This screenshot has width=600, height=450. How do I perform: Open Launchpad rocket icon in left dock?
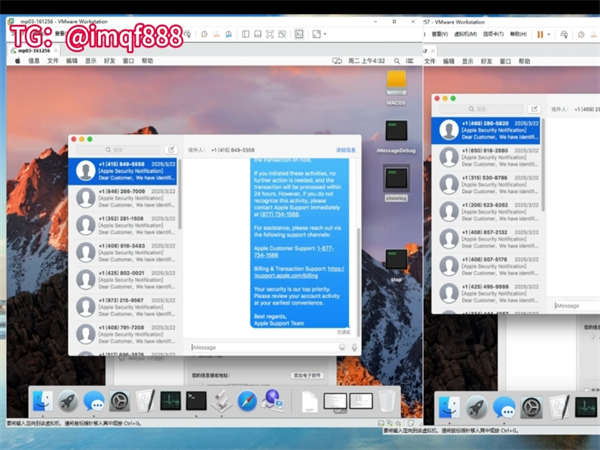(68, 402)
